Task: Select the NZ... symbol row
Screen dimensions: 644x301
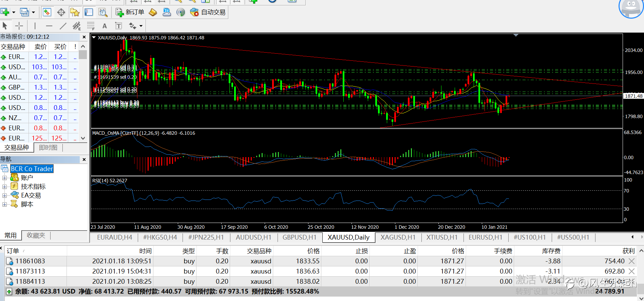Action: [39, 118]
